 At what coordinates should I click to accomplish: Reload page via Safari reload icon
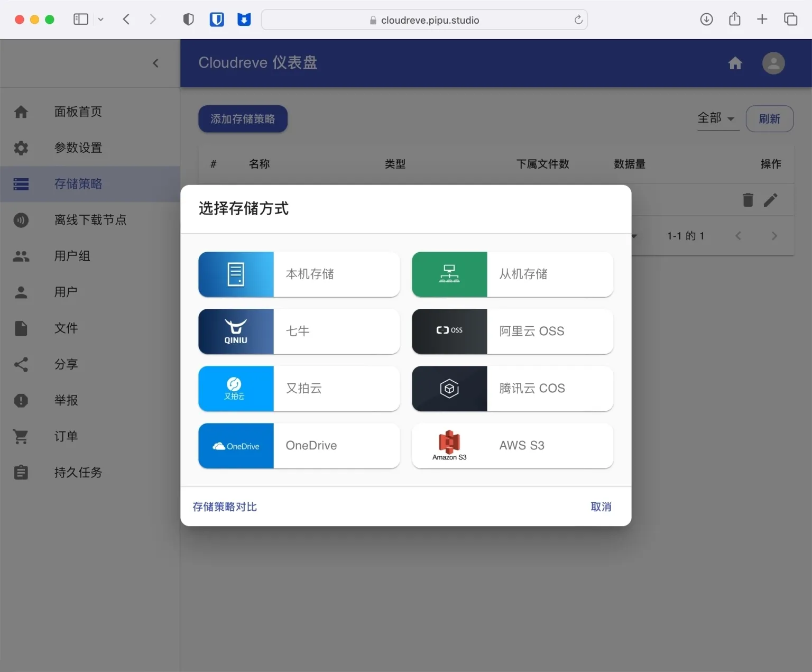[x=578, y=20]
